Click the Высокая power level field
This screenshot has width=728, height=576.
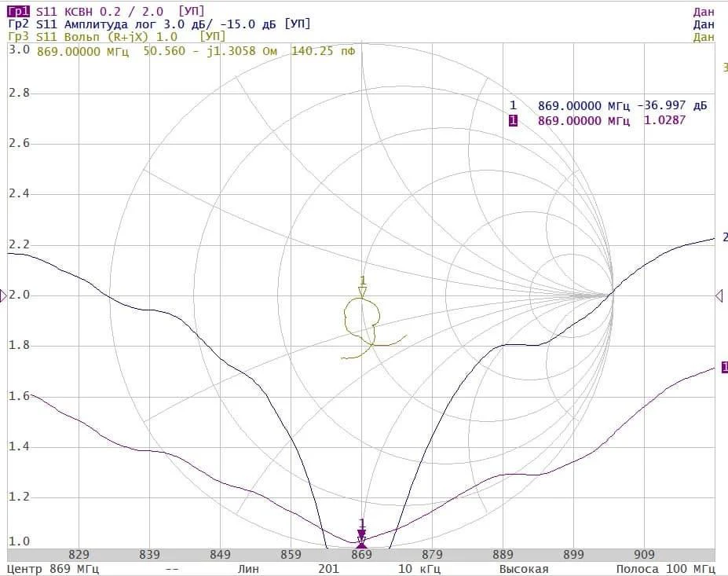pos(523,569)
